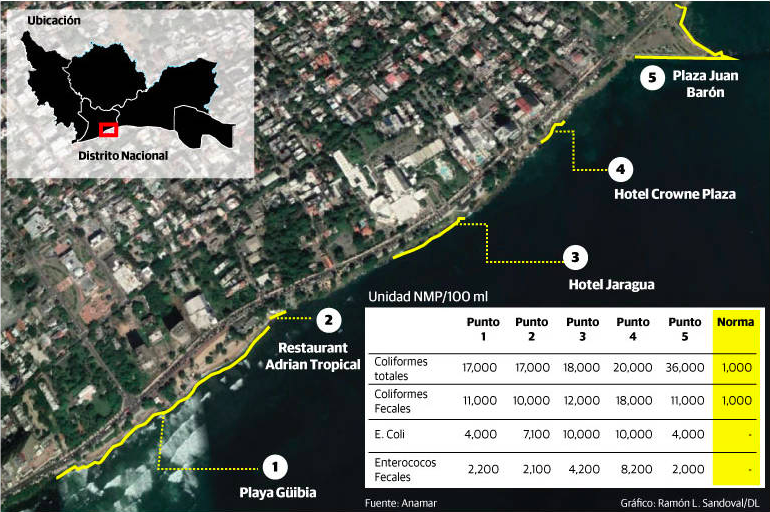This screenshot has height=512, width=770.
Task: Click the 18,000 value in Coliformes Fecales row
Action: pyautogui.click(x=634, y=401)
